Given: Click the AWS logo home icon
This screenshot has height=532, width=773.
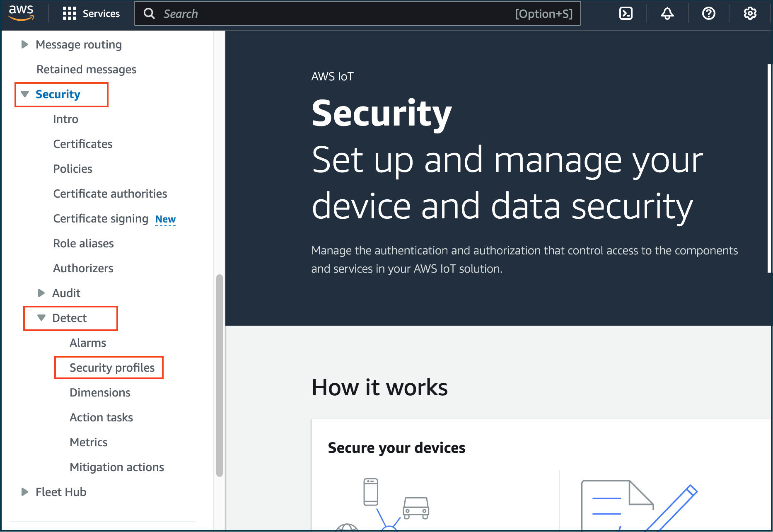Looking at the screenshot, I should click(21, 13).
